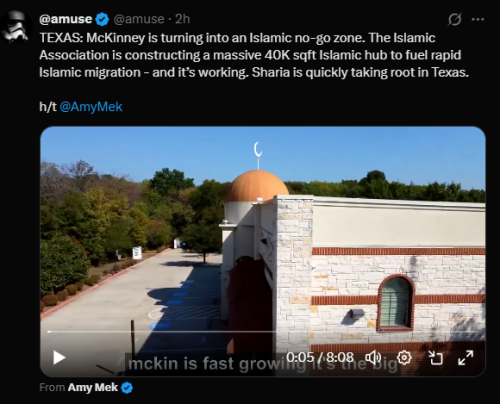Viewport: 500px width, 404px height.
Task: Click the gray @amuse handle
Action: pos(139,19)
